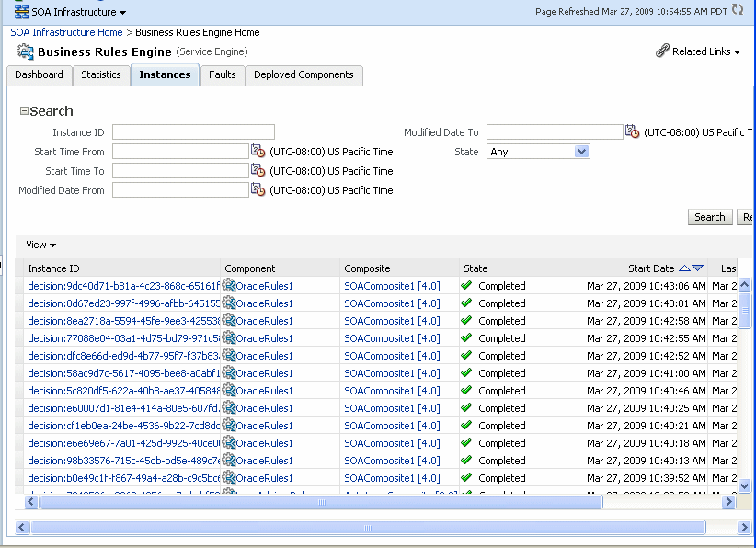The height and width of the screenshot is (548, 756).
Task: Open the View menu above the table
Action: point(39,245)
